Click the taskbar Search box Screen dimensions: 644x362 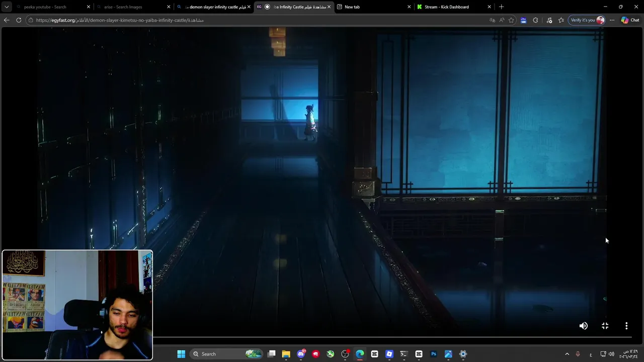[x=226, y=354]
